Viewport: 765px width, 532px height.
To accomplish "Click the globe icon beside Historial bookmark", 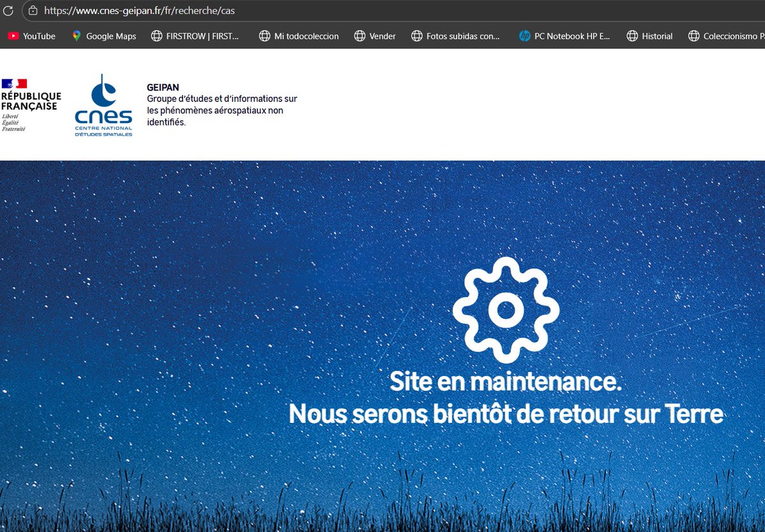I will click(632, 36).
